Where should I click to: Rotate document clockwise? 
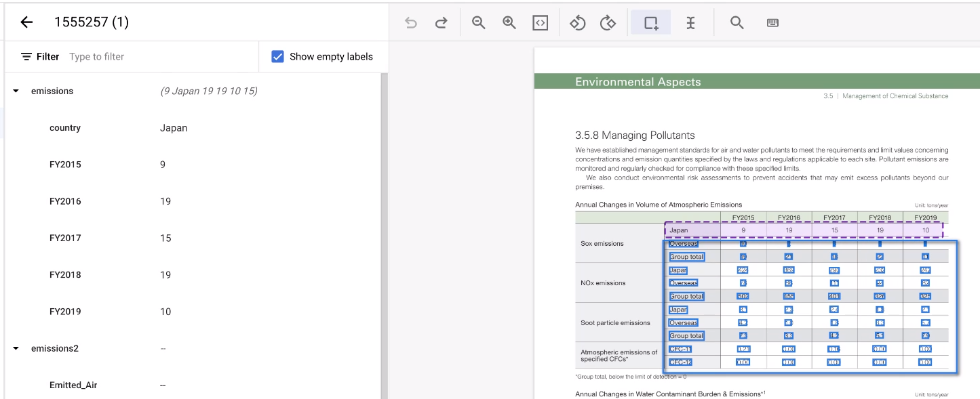(x=608, y=23)
